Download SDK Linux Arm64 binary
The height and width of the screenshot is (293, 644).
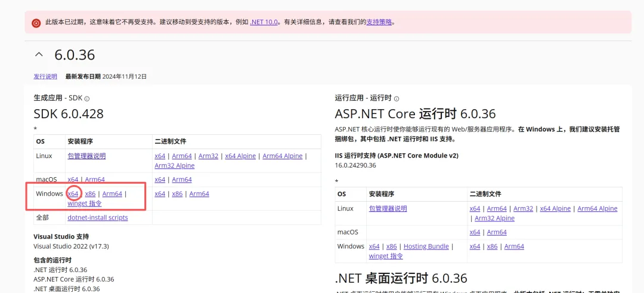182,156
